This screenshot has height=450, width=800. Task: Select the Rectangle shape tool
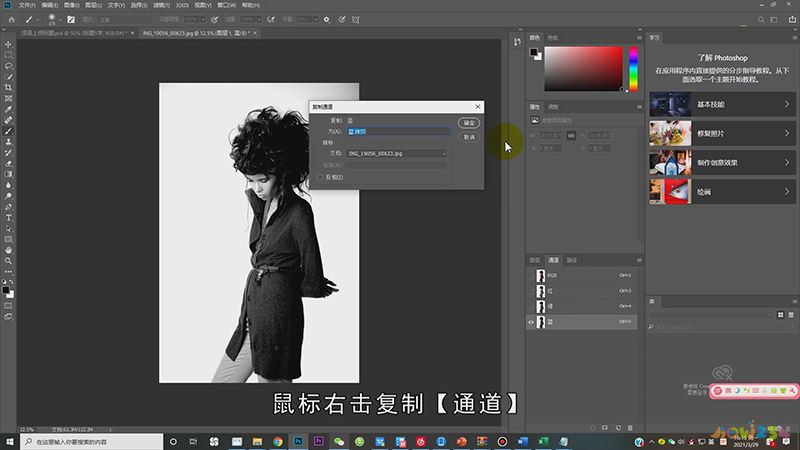8,239
